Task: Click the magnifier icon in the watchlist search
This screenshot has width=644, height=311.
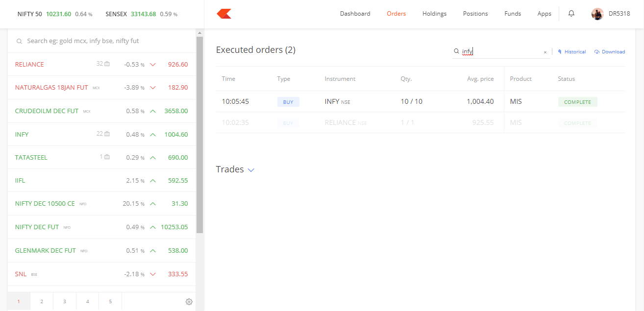Action: point(19,42)
